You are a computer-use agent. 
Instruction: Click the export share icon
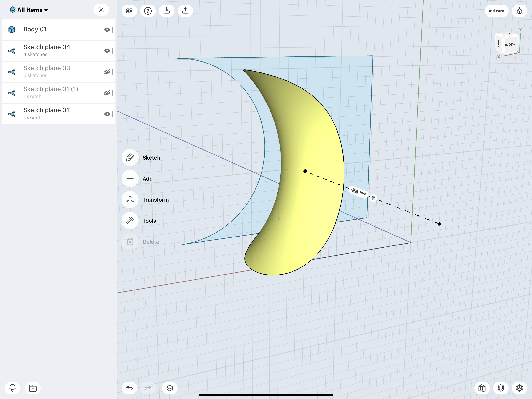(185, 11)
